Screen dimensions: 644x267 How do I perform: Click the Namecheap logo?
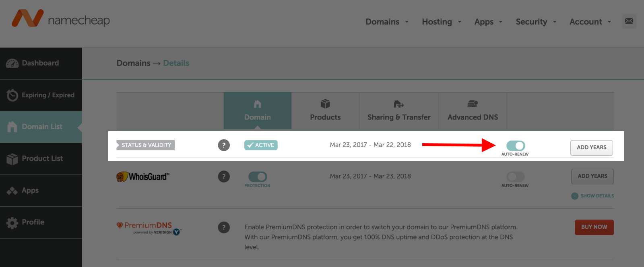click(60, 19)
